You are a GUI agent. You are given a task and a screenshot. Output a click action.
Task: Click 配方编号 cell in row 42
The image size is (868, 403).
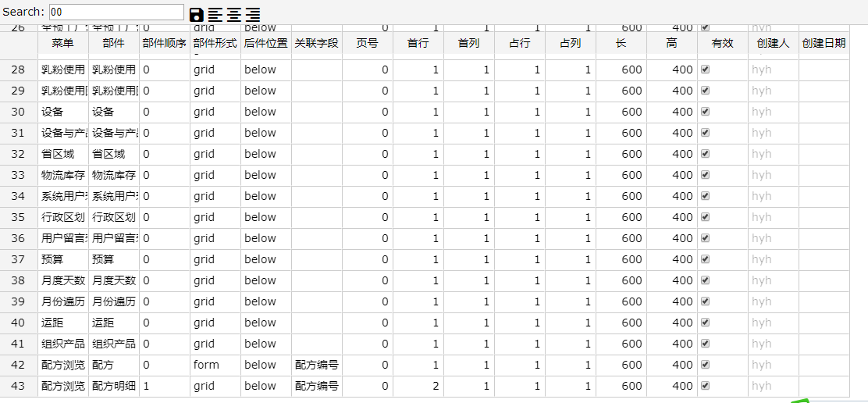[317, 365]
